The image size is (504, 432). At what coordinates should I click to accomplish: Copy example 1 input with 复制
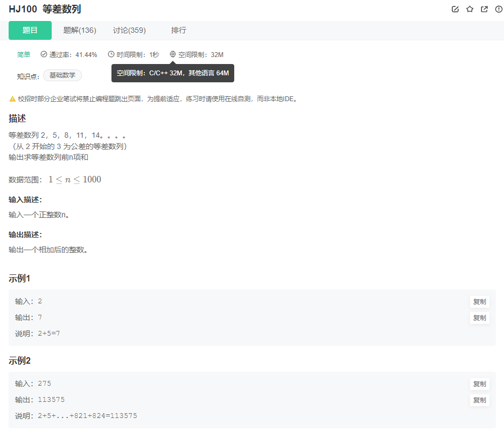click(x=479, y=302)
